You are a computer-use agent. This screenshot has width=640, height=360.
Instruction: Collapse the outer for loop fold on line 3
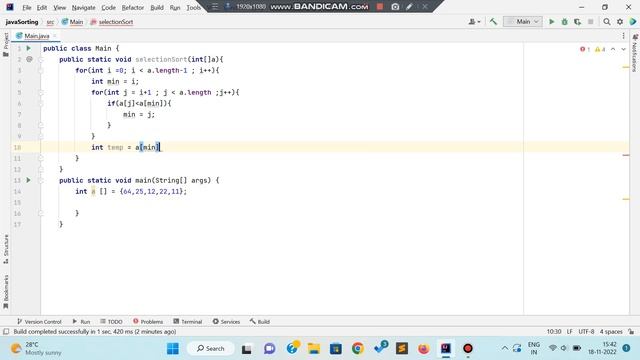(40, 70)
